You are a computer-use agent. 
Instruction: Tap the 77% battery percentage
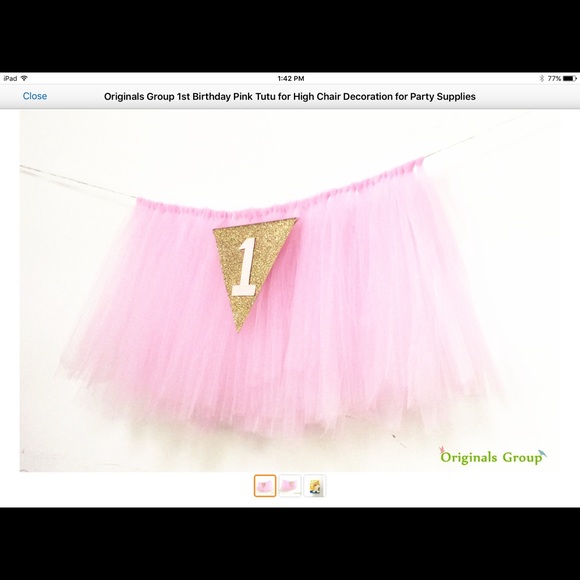[554, 78]
